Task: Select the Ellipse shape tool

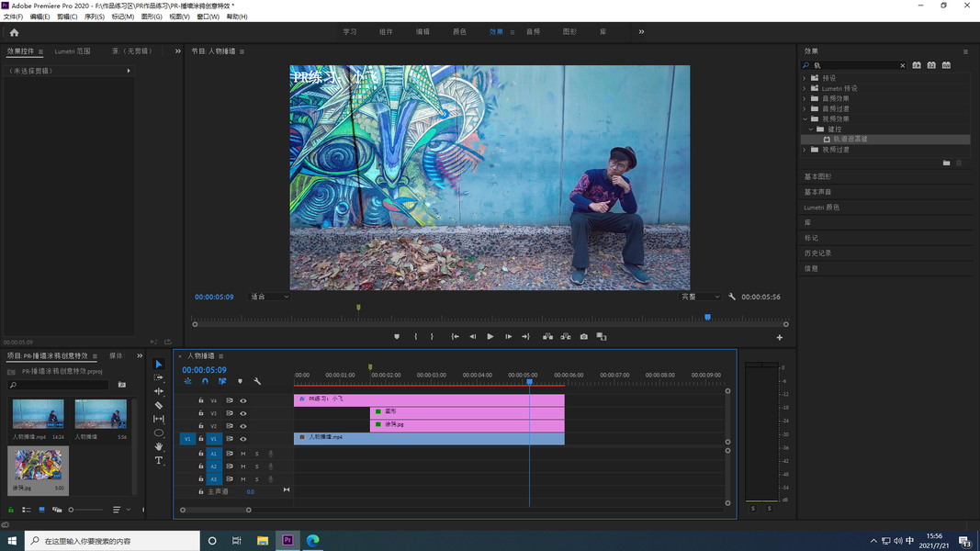Action: click(x=159, y=433)
